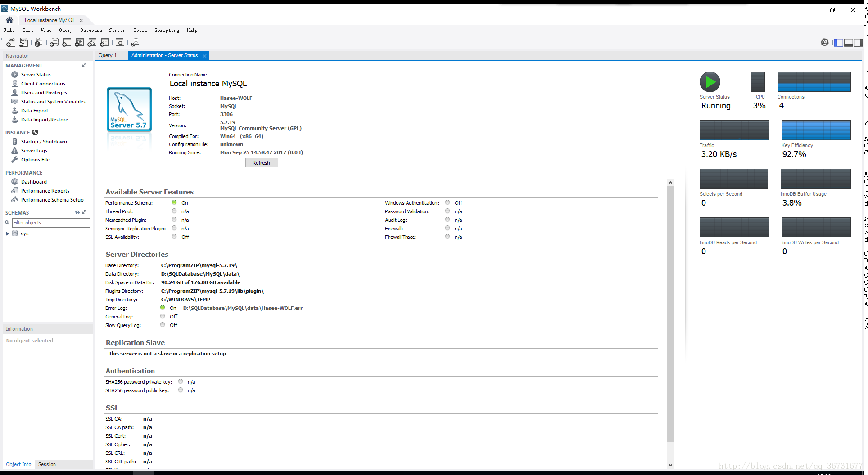Image resolution: width=868 pixels, height=475 pixels.
Task: Open the object inspector toolbar icon
Action: click(x=39, y=42)
